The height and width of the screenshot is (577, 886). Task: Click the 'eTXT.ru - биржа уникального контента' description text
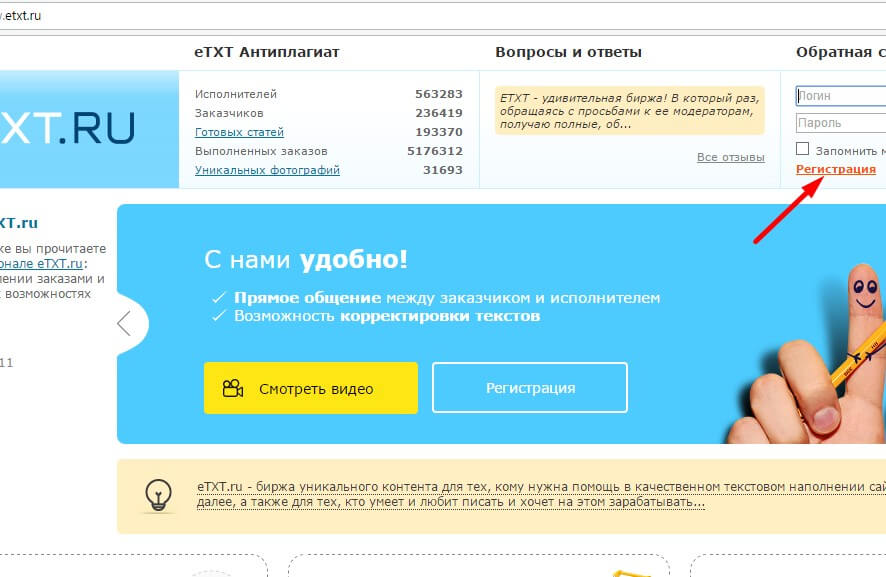pyautogui.click(x=541, y=494)
